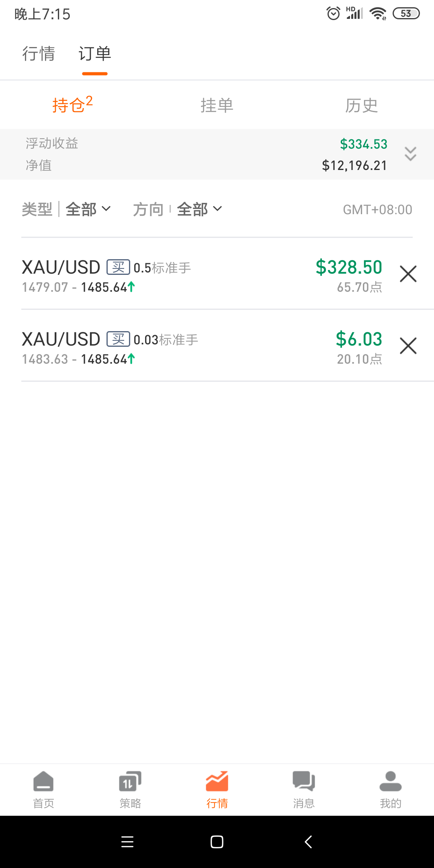Screen dimensions: 434x868
Task: Tap the Android back navigation icon
Action: [308, 842]
